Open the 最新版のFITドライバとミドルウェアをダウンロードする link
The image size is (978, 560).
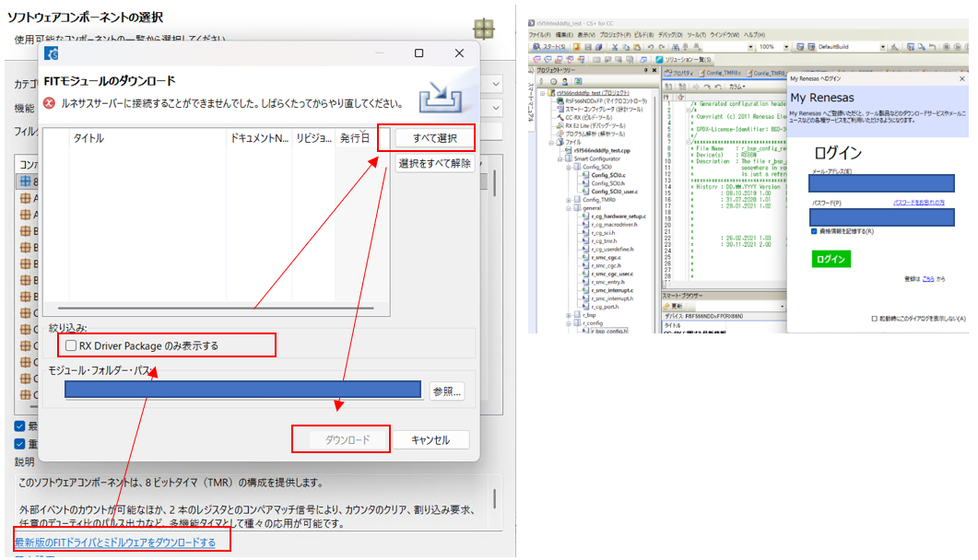click(115, 542)
